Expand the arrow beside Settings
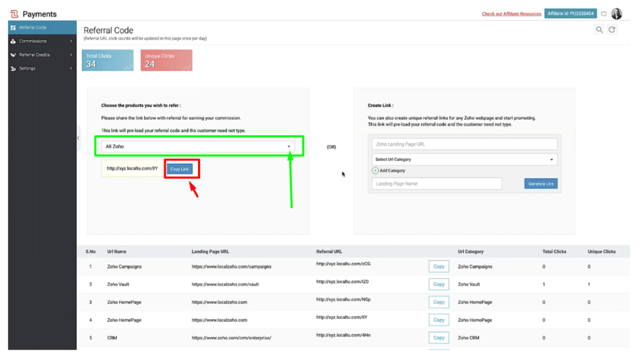This screenshot has height=364, width=643. (71, 69)
